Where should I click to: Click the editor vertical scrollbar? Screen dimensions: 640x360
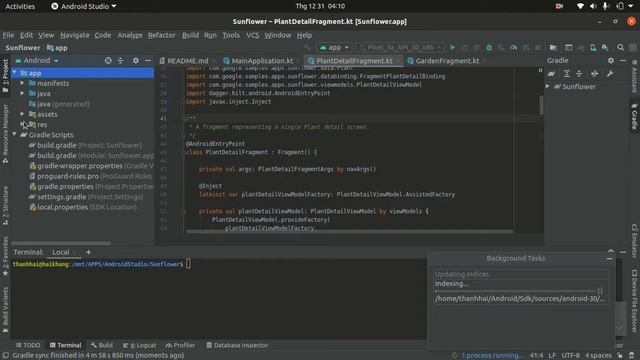point(542,105)
